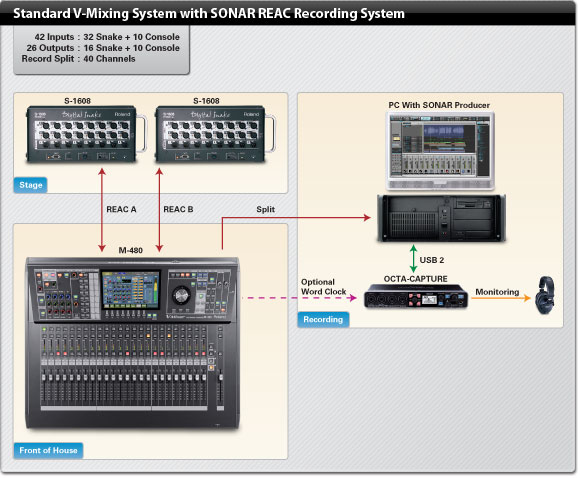Image resolution: width=580 pixels, height=478 pixels.
Task: Click the right S-1608 digital snake unit
Action: click(215, 134)
